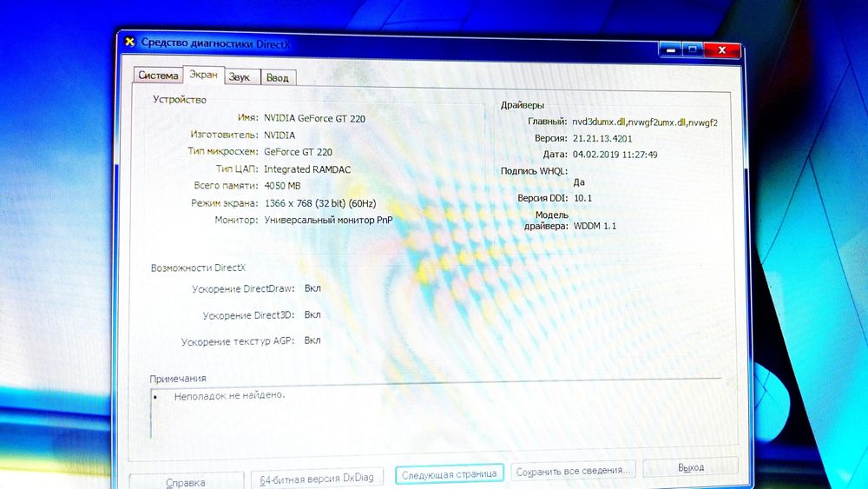
Task: Click the chip type value GeForce GT 220
Action: tap(298, 152)
